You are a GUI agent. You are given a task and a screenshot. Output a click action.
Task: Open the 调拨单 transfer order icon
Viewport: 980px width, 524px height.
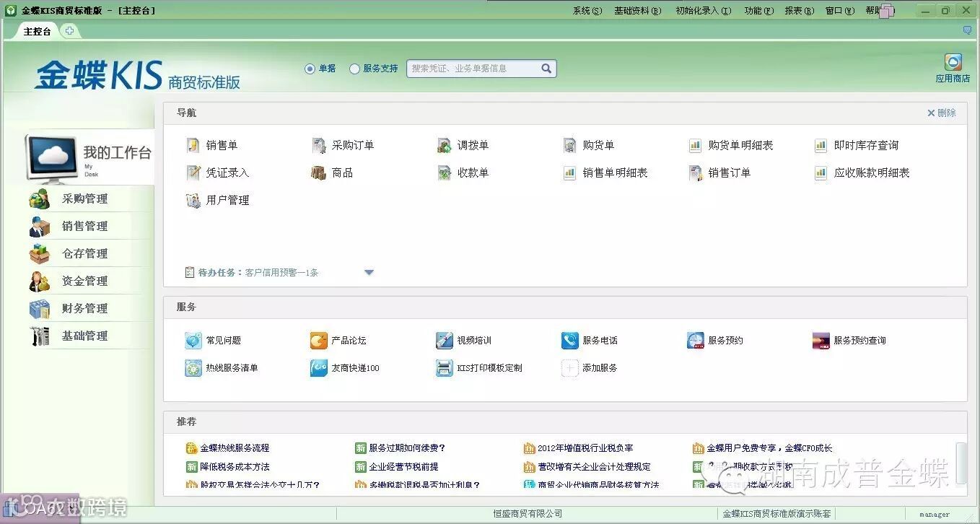tap(445, 145)
